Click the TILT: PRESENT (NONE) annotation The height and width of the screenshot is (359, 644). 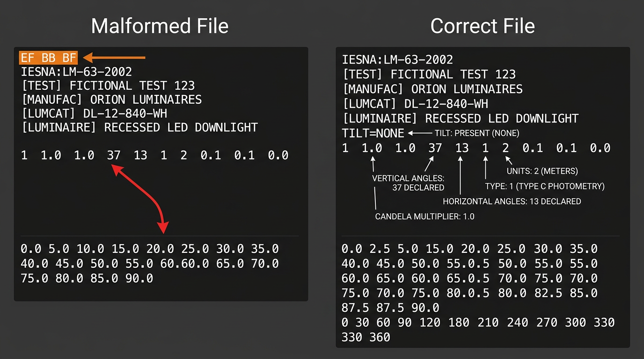477,133
